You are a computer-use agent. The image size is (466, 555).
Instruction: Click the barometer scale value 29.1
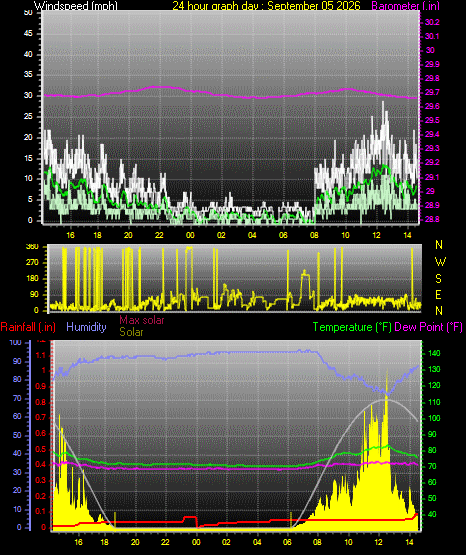coord(432,177)
